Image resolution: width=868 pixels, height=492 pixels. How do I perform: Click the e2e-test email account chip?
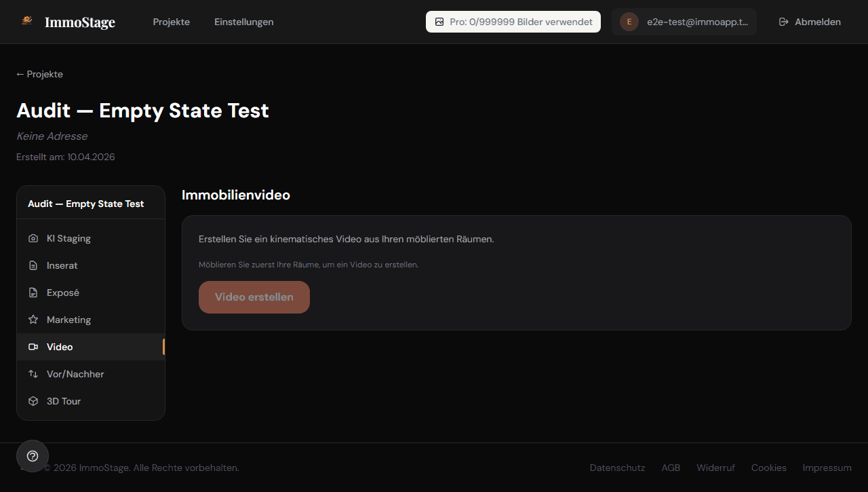pos(684,21)
